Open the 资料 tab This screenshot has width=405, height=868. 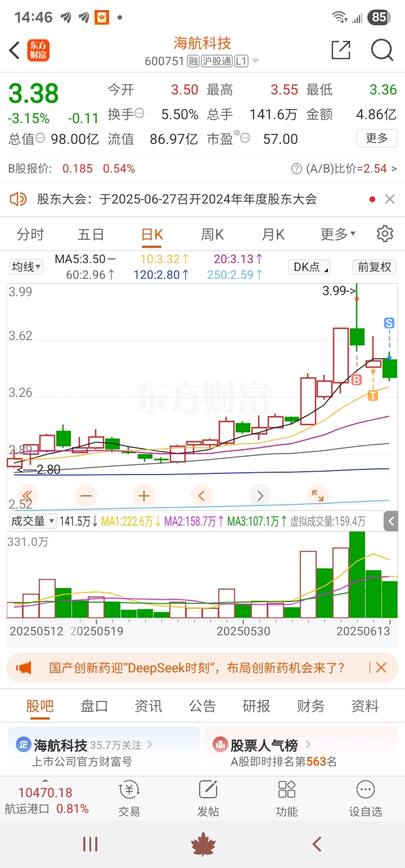(x=365, y=706)
